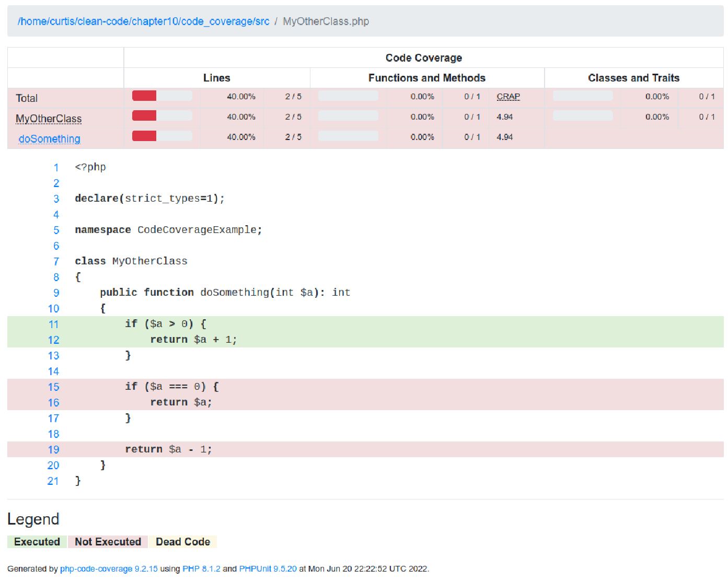Viewport: 728px width, 581px height.
Task: Jump to executed line number 11
Action: (x=53, y=324)
